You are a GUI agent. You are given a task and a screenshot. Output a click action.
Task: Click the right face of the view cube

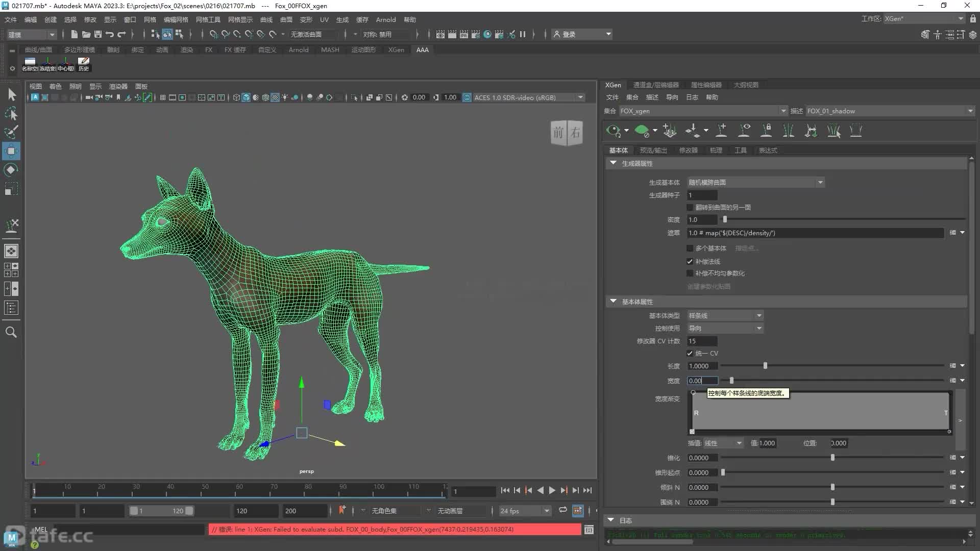click(575, 133)
